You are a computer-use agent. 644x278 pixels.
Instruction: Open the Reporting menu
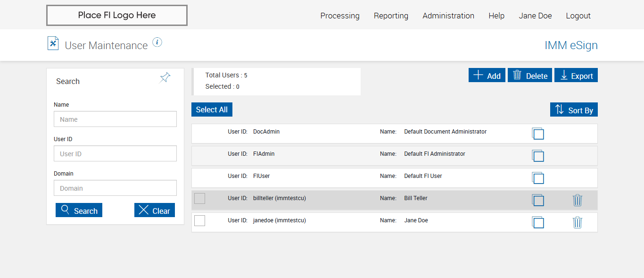(391, 16)
